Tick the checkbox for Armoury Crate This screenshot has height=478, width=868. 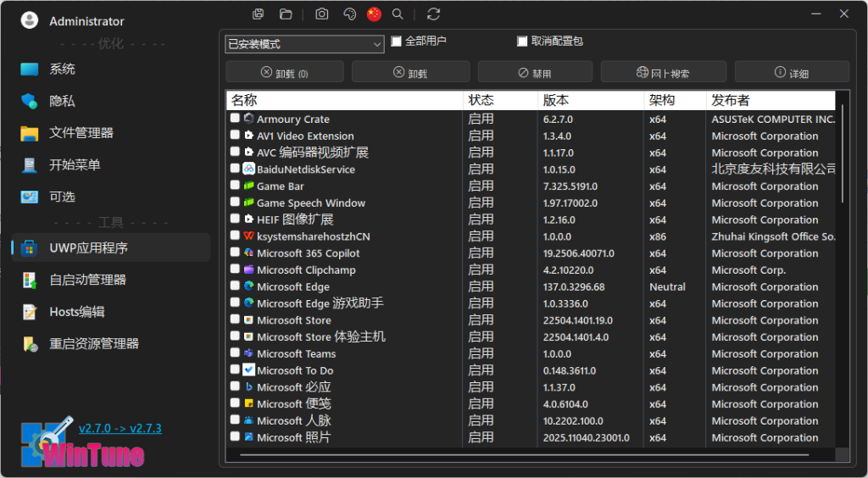click(x=235, y=119)
